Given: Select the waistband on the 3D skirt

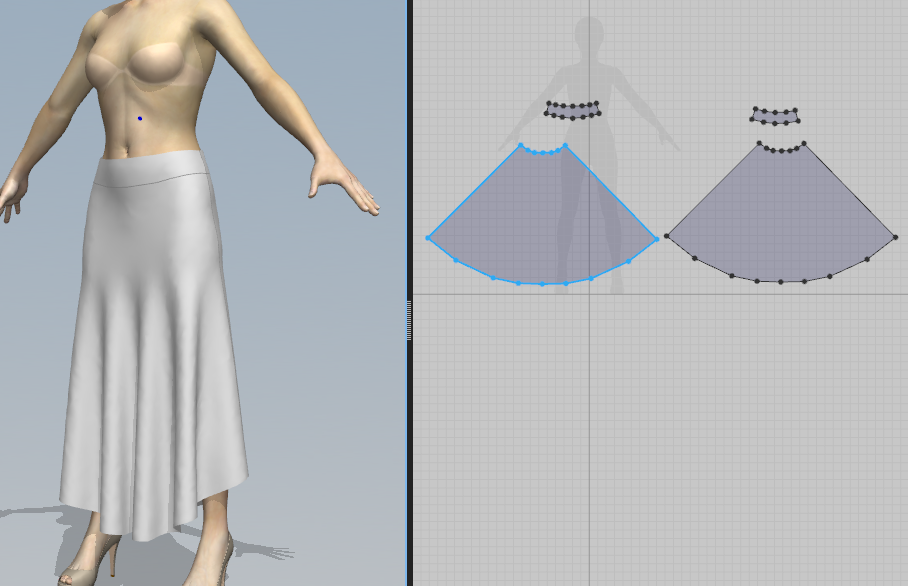Looking at the screenshot, I should [x=153, y=168].
